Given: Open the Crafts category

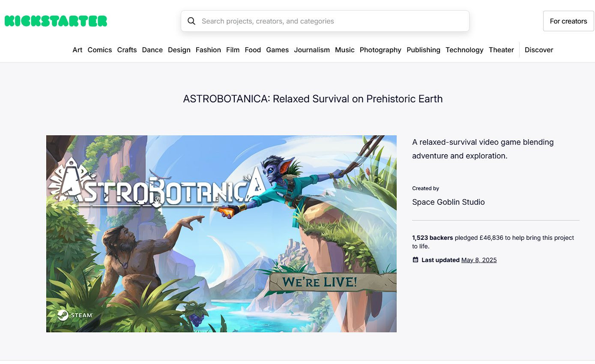Looking at the screenshot, I should click(127, 50).
